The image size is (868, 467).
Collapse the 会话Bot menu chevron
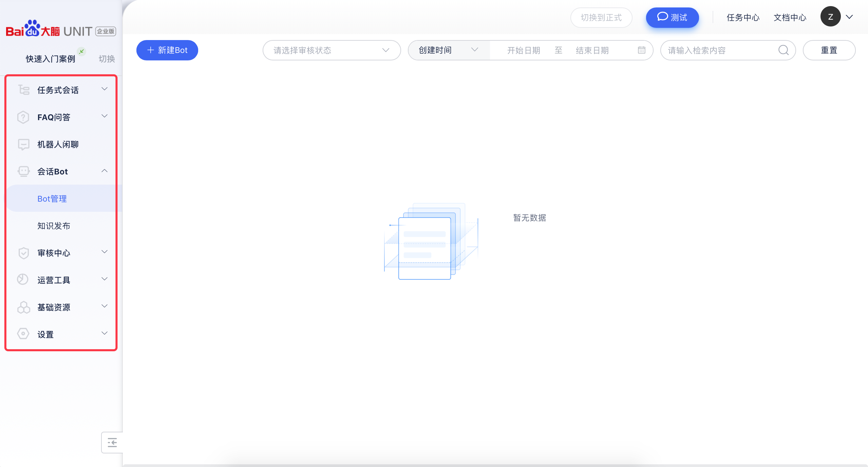click(105, 171)
